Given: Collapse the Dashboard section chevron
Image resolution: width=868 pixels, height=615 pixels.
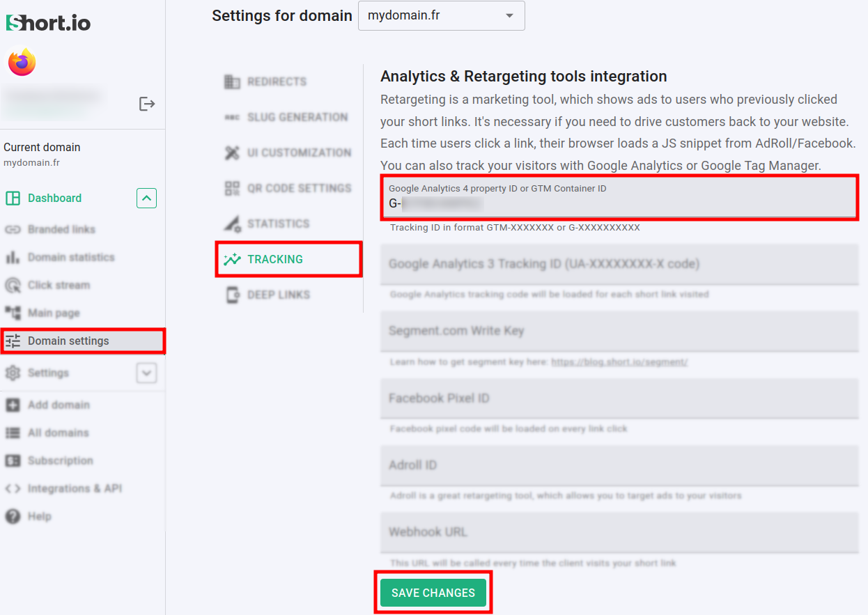Looking at the screenshot, I should click(146, 198).
